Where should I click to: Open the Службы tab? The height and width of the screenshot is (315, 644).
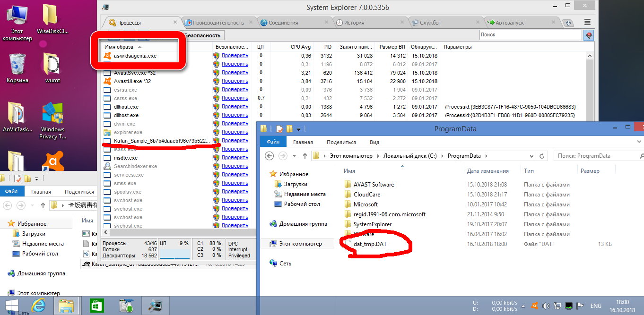(429, 23)
